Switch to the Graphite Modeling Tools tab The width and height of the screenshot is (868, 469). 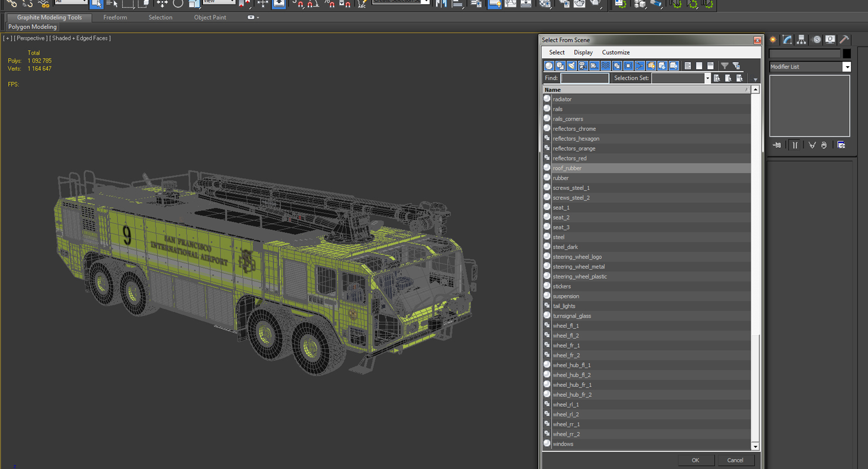pos(49,18)
